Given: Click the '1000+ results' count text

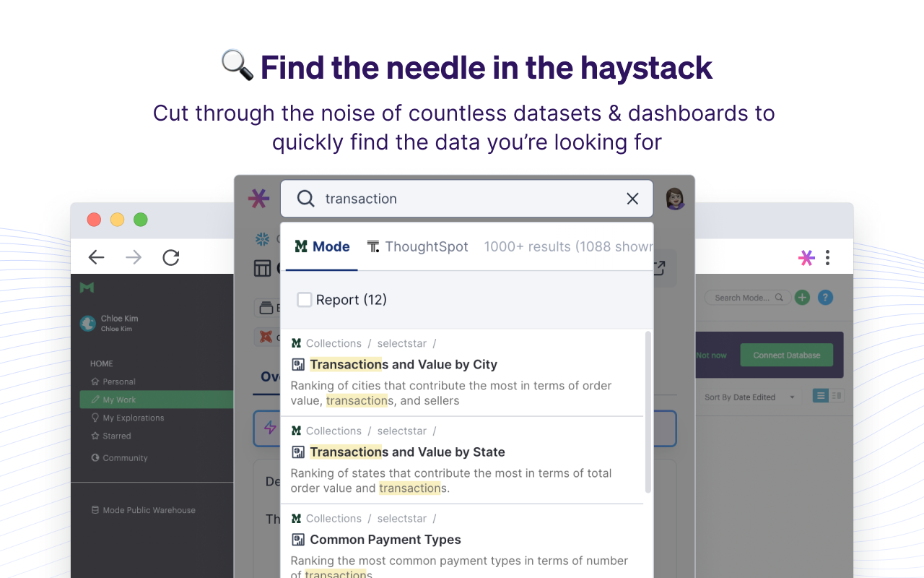Looking at the screenshot, I should [568, 247].
